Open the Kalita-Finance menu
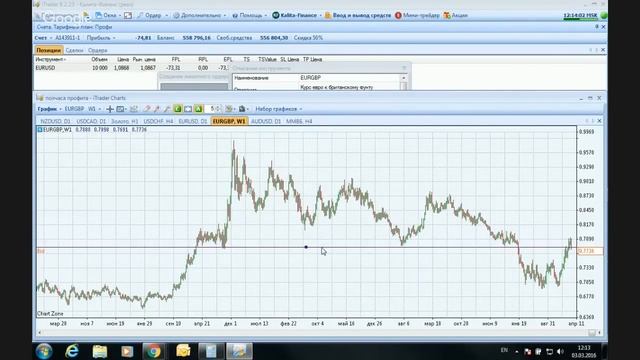The width and height of the screenshot is (640, 360). click(297, 16)
